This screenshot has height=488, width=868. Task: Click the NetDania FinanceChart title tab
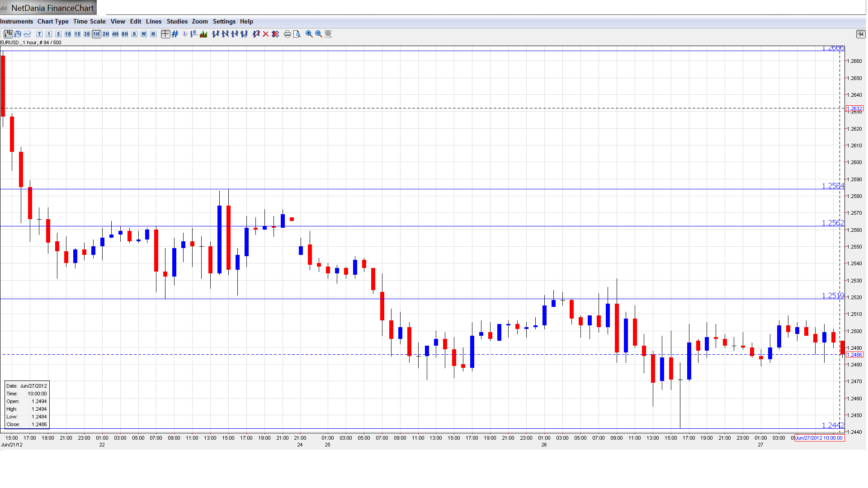tap(48, 8)
